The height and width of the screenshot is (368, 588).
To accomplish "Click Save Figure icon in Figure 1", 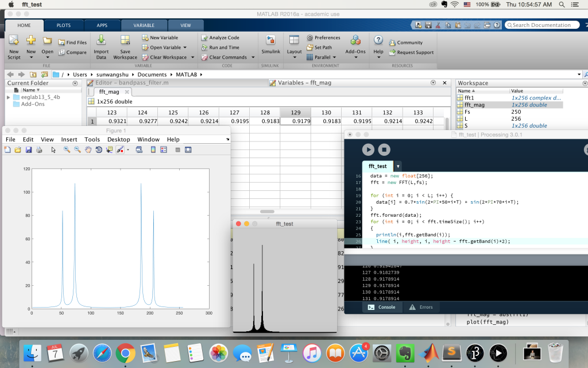I will pos(29,150).
